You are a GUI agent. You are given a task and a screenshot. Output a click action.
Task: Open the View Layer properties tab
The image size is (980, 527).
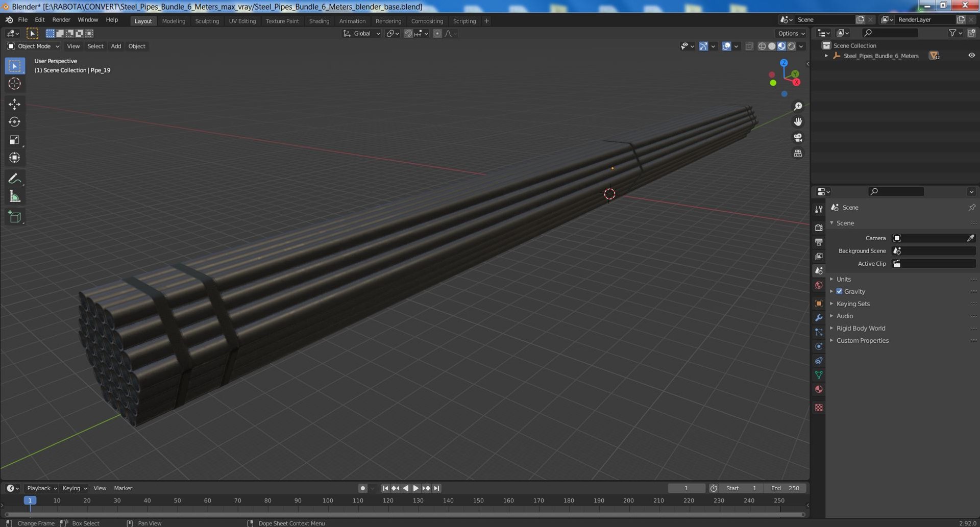[819, 256]
